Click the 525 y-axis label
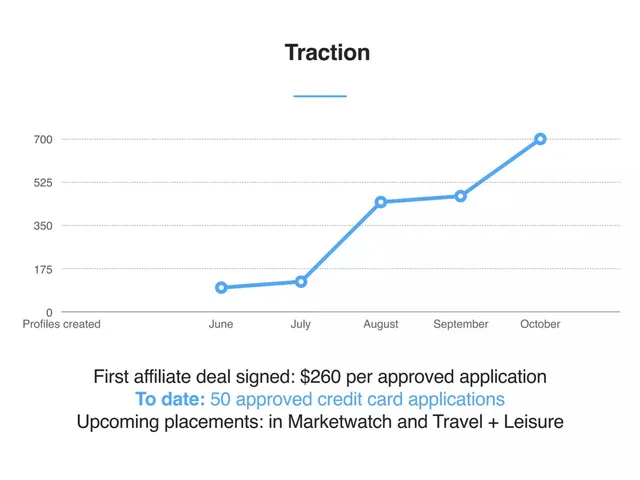This screenshot has height=480, width=640. [x=43, y=183]
